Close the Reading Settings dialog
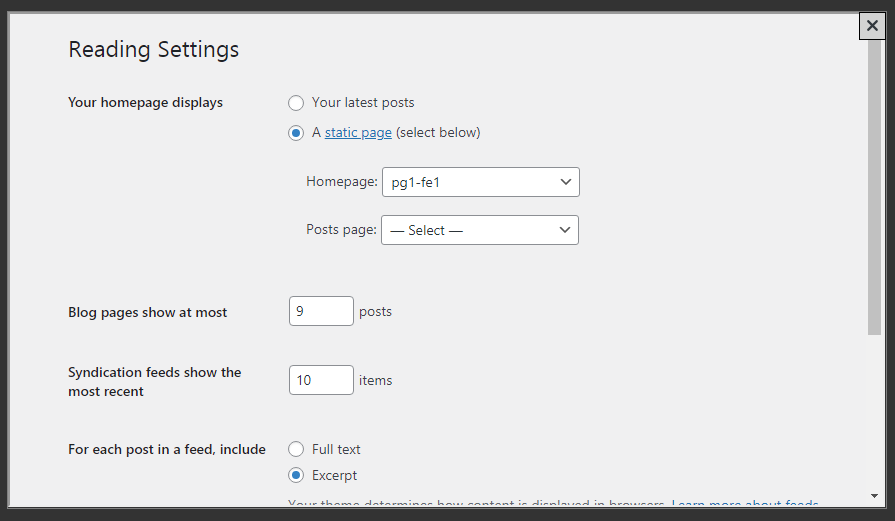 (872, 27)
